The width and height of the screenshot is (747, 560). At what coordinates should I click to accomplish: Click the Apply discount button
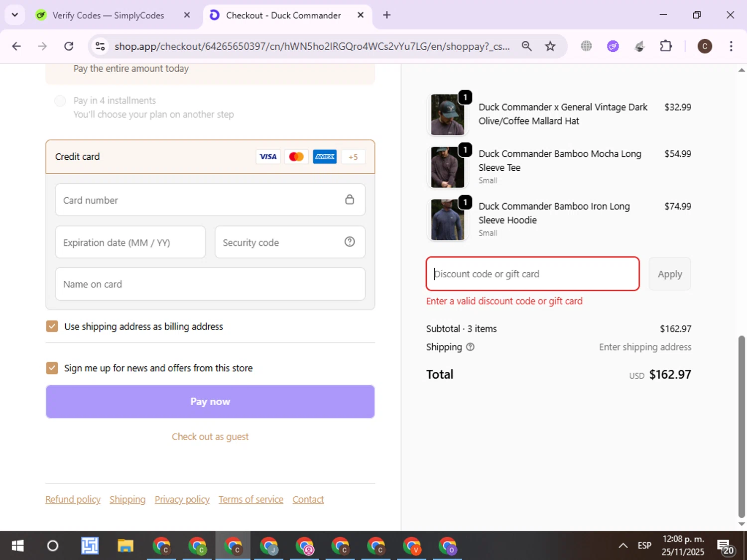(x=670, y=274)
